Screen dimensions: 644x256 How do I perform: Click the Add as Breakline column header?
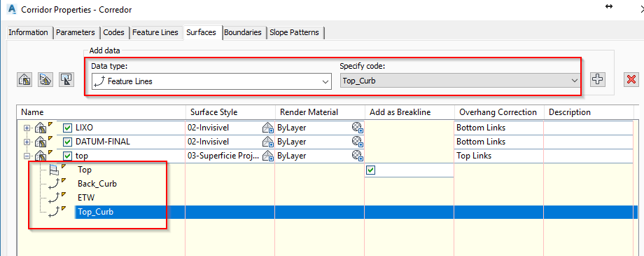(x=409, y=112)
